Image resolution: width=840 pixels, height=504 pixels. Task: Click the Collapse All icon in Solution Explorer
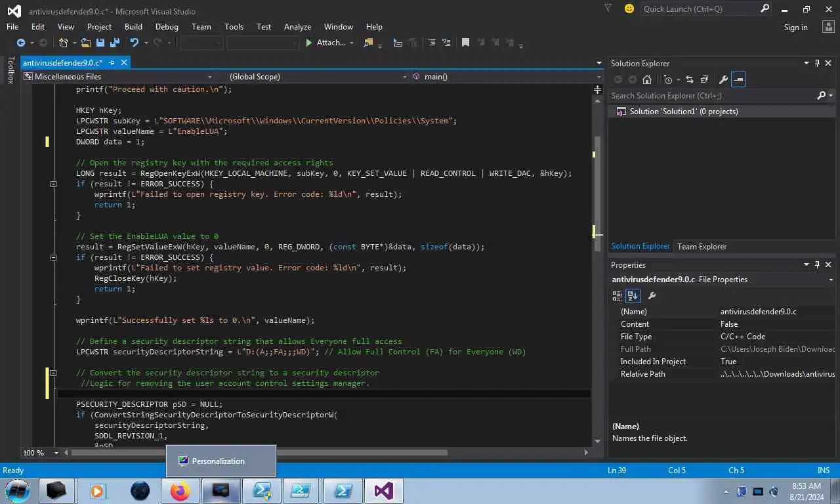pyautogui.click(x=704, y=79)
